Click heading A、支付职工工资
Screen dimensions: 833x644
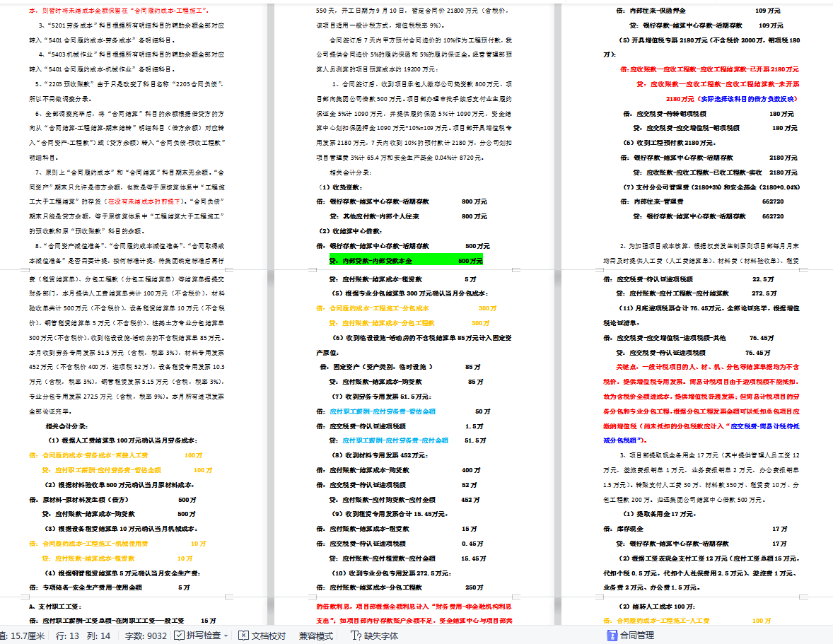55,607
